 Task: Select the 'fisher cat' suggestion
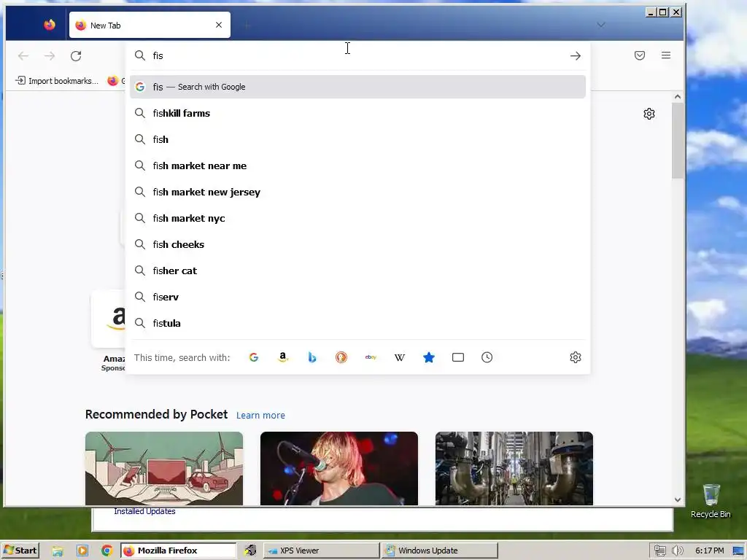click(357, 271)
